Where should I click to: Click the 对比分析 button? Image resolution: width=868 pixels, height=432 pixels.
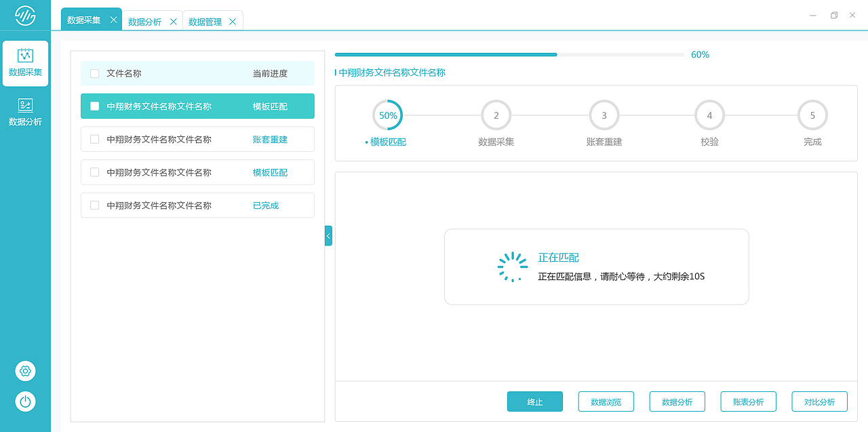click(x=819, y=401)
